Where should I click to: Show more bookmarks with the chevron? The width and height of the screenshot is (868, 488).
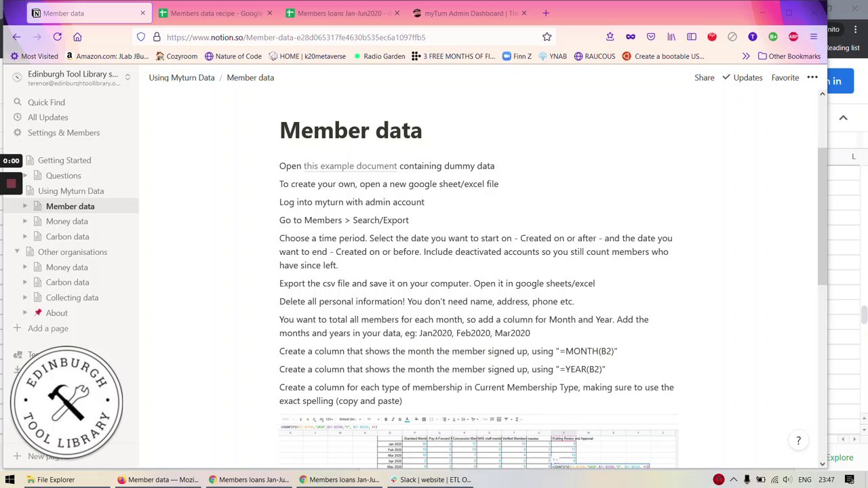pyautogui.click(x=746, y=56)
